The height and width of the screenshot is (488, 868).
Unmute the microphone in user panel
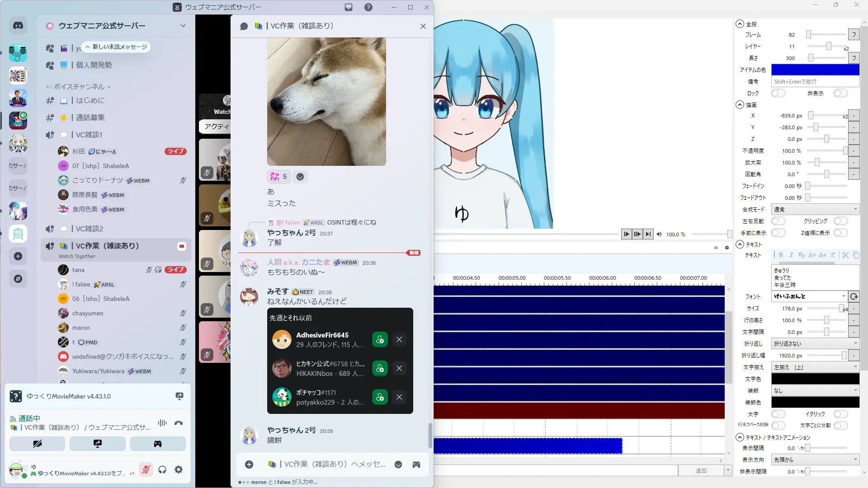click(146, 469)
